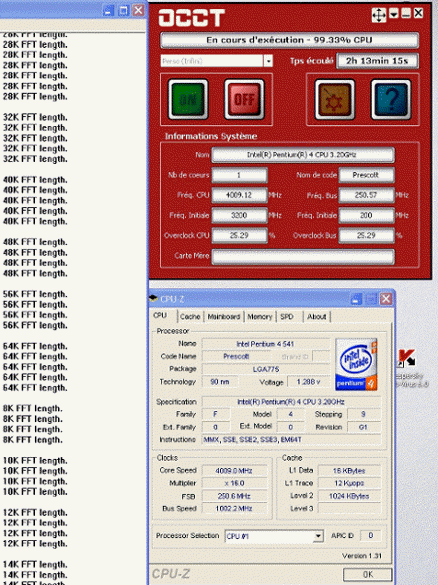The image size is (438, 585).
Task: Click the OK button in CPU-Z
Action: click(x=367, y=574)
